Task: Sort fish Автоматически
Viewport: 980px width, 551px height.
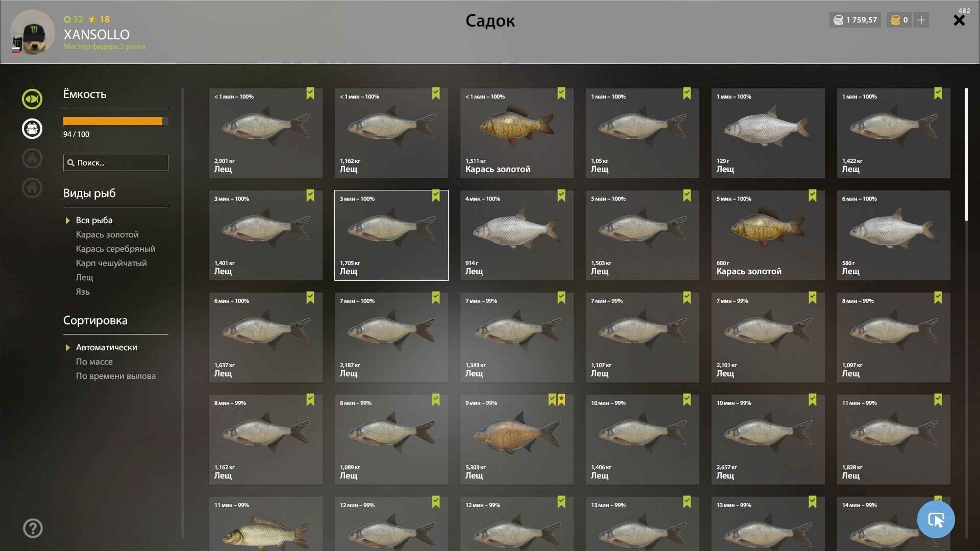Action: [x=106, y=347]
